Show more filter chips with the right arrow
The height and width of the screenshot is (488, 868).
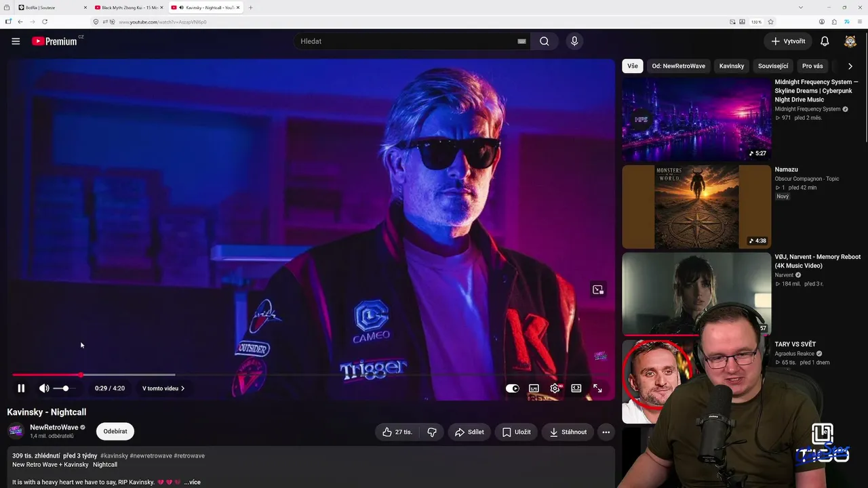tap(850, 66)
